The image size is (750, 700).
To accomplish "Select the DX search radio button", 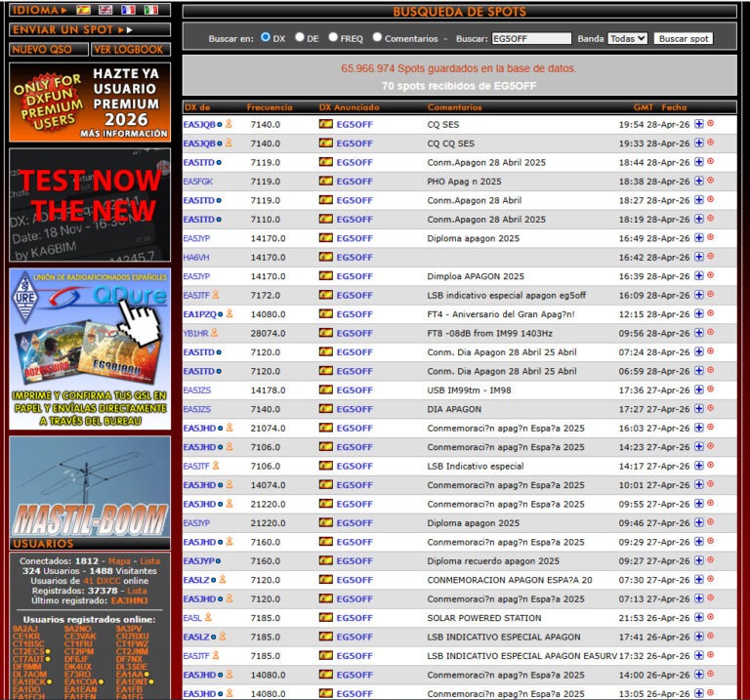I will [x=266, y=38].
